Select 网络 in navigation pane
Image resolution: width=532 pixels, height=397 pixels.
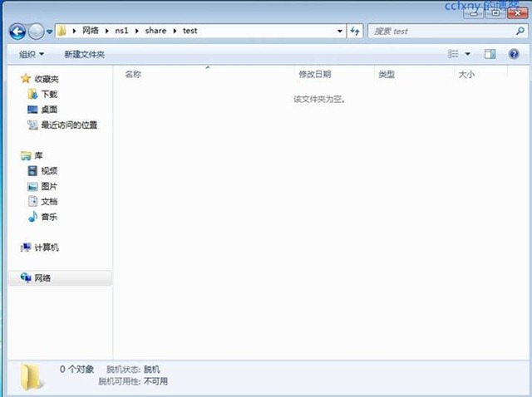click(42, 278)
